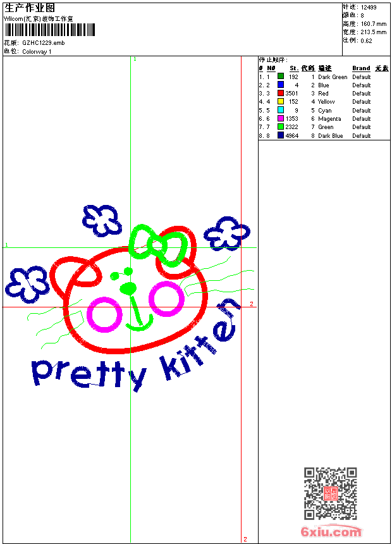The image size is (392, 544).
Task: Click the Blue color swatch
Action: click(x=281, y=84)
